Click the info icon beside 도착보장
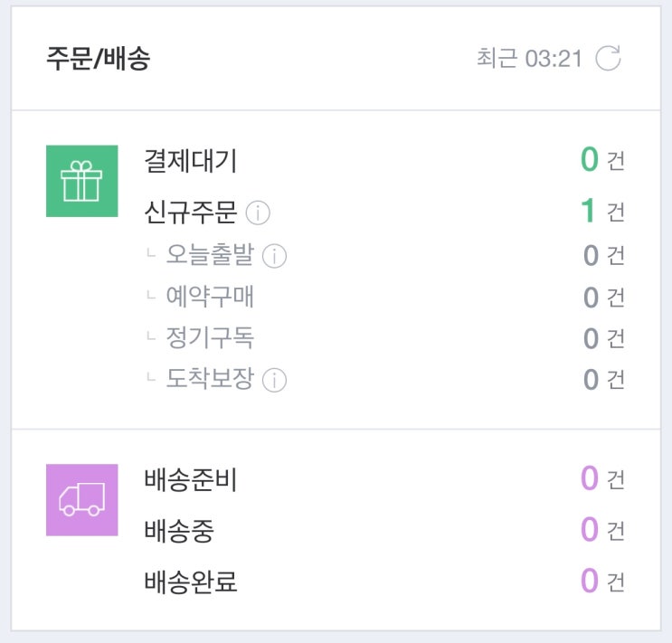The image size is (672, 643). 274,380
